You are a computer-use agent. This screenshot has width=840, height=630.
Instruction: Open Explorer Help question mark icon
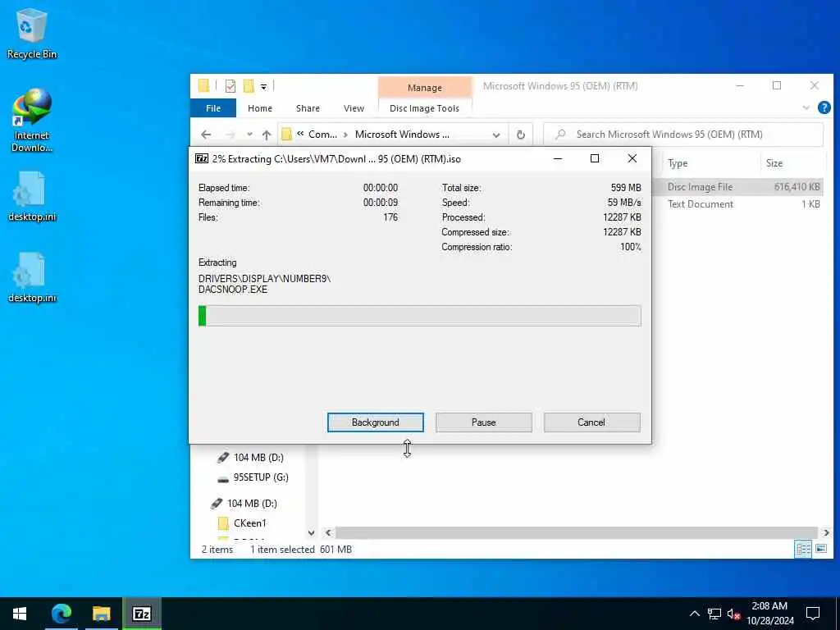point(824,107)
